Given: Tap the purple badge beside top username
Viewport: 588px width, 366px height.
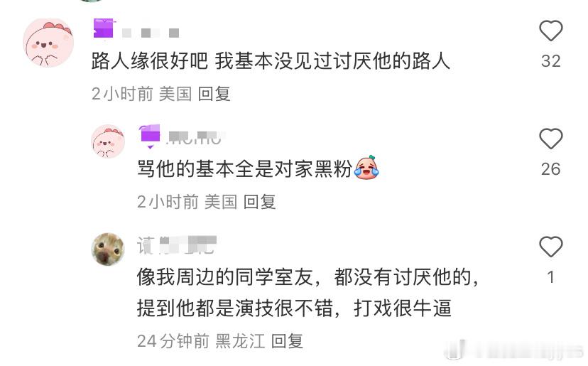Looking at the screenshot, I should 104,28.
